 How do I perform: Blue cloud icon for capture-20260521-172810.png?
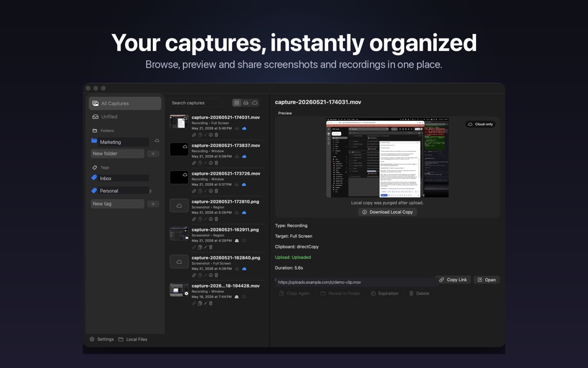pos(244,212)
